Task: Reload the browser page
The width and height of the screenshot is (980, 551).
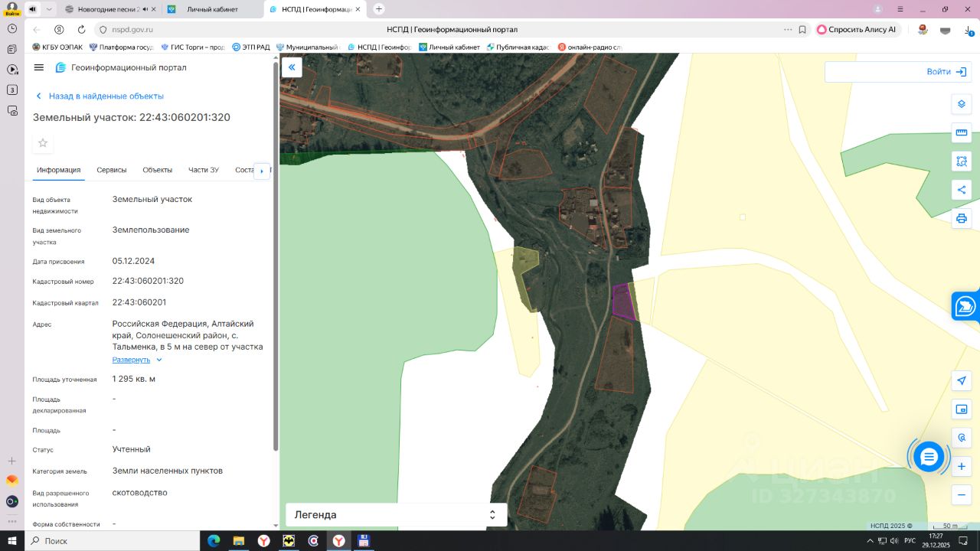Action: [81, 30]
